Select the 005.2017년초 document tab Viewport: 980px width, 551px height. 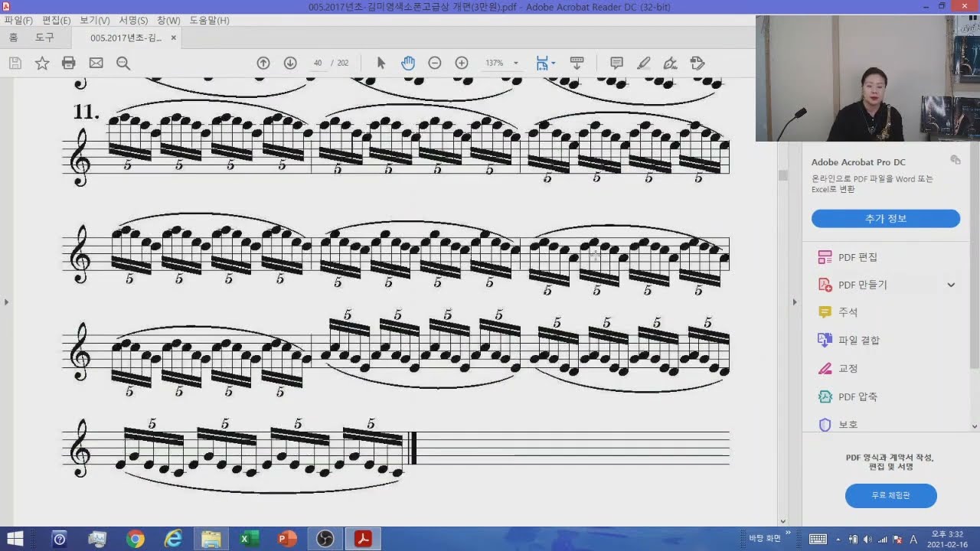click(126, 37)
